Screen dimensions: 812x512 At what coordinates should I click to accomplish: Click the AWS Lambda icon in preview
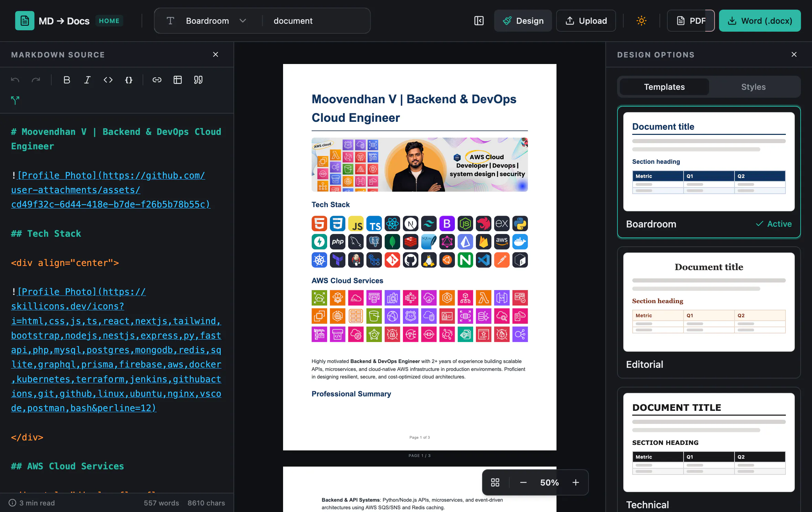483,298
